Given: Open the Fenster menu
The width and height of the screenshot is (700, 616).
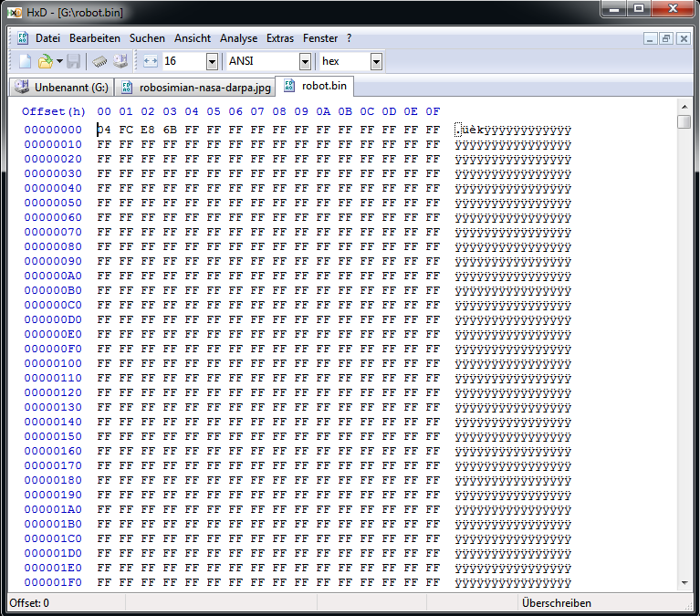Looking at the screenshot, I should click(x=320, y=38).
